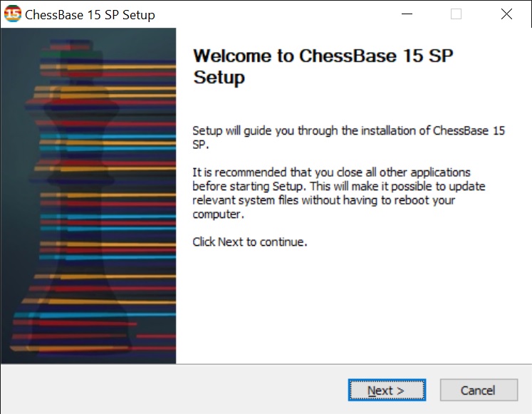The width and height of the screenshot is (532, 414).
Task: Cancel the ChessBase 15 SP installation
Action: click(x=478, y=390)
